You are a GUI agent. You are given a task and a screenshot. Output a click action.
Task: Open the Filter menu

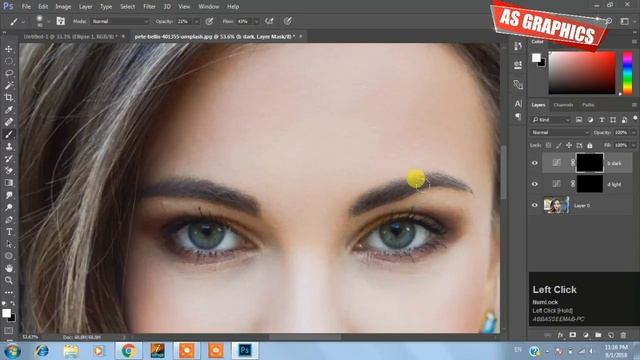(149, 7)
